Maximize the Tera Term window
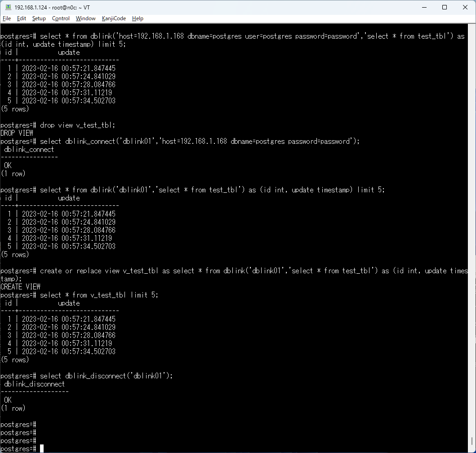 (445, 7)
